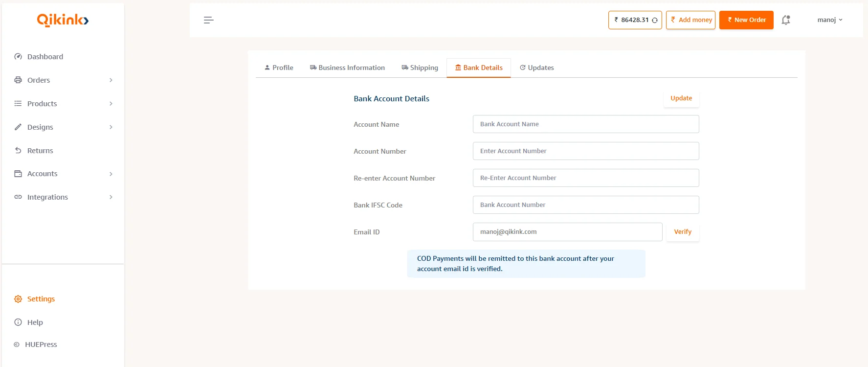
Task: Click Verify next to email
Action: (x=683, y=232)
